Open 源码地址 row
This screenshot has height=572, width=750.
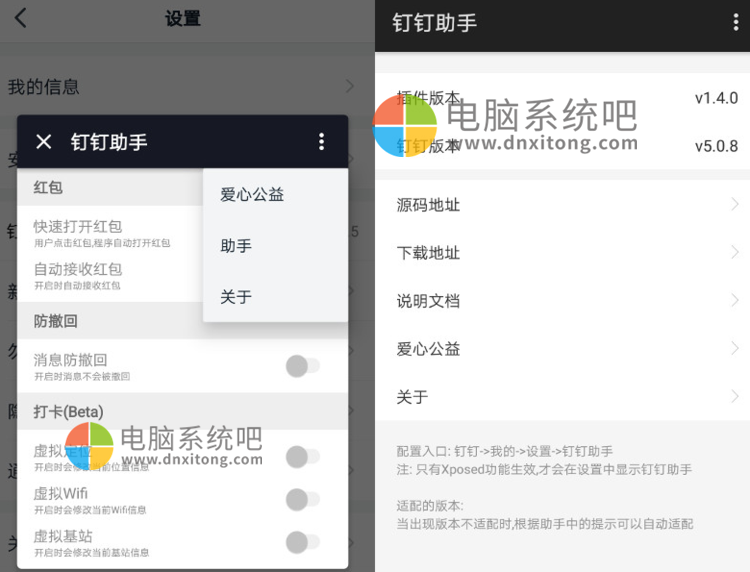(562, 205)
